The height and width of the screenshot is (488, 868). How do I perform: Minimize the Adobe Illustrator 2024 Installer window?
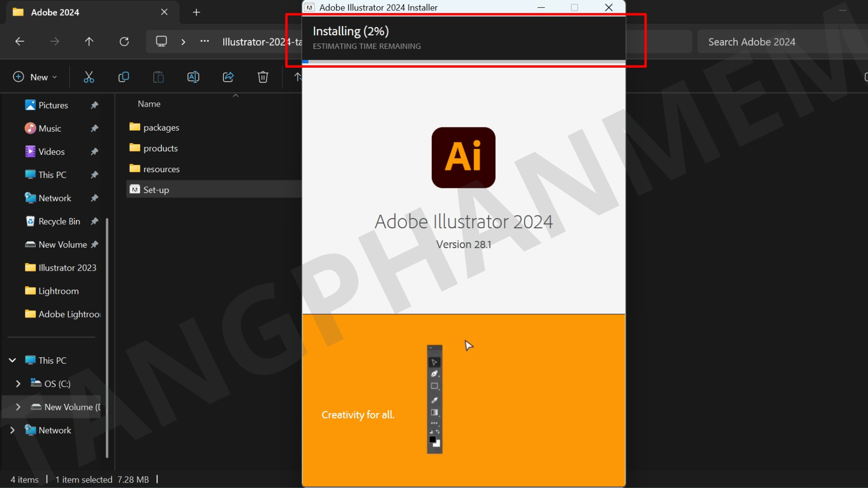pos(541,7)
